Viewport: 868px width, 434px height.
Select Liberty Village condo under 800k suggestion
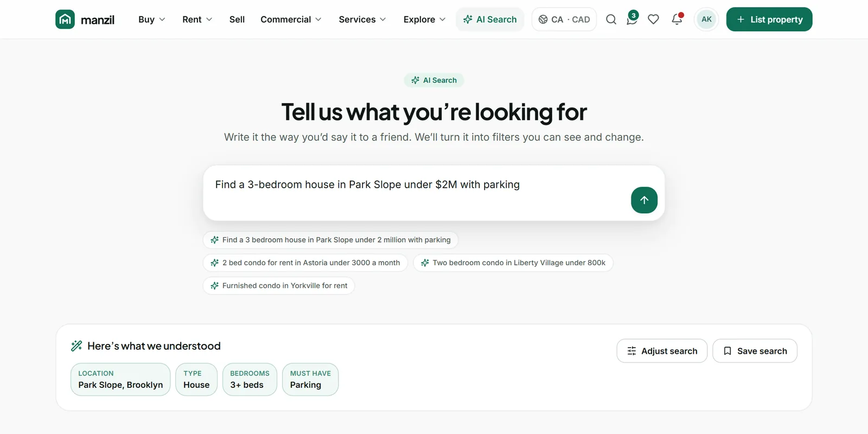(x=513, y=263)
